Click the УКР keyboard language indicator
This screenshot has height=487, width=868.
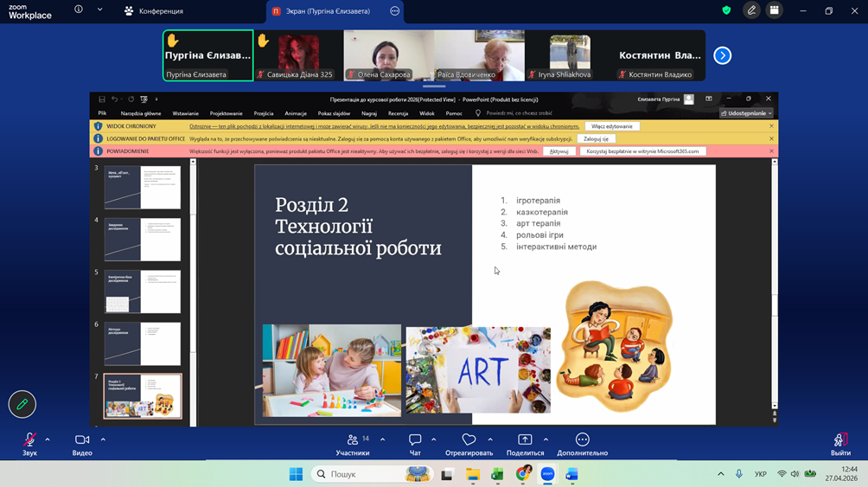coord(761,474)
